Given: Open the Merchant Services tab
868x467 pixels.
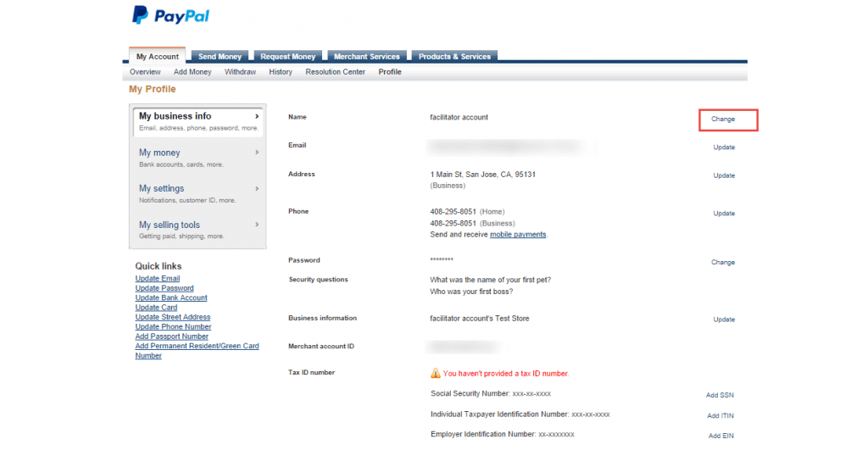Looking at the screenshot, I should 366,57.
